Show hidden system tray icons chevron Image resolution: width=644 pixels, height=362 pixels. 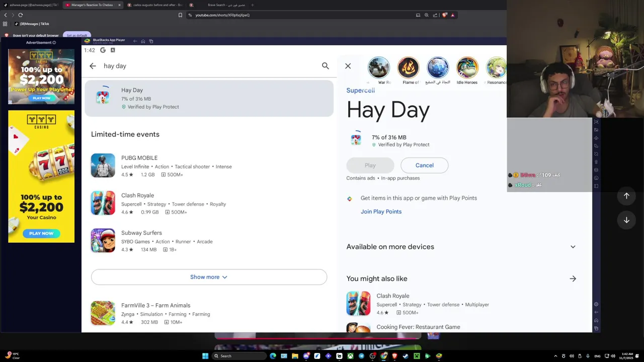tap(555, 356)
